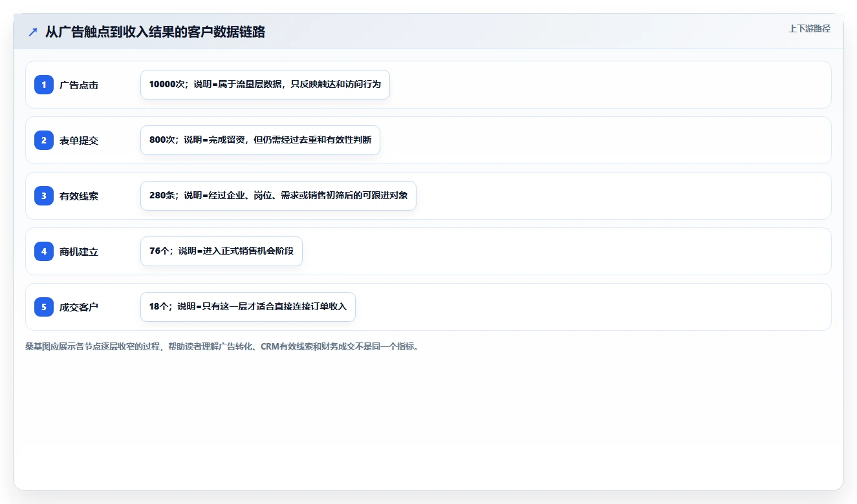Open the 76个 description box
Image resolution: width=857 pixels, height=504 pixels.
click(x=221, y=251)
